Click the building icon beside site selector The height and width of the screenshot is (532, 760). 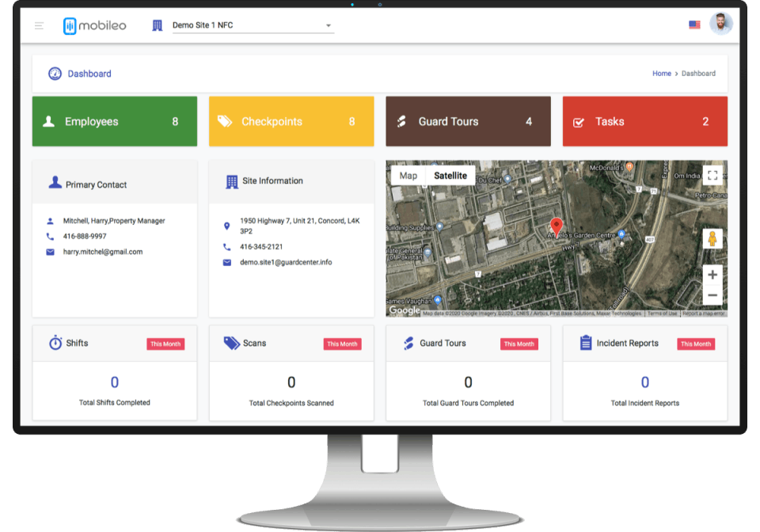pyautogui.click(x=157, y=25)
